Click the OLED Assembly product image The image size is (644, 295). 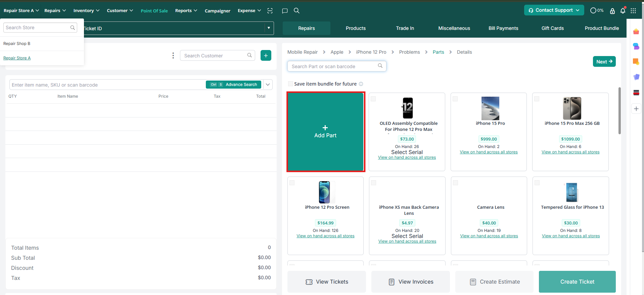point(407,108)
